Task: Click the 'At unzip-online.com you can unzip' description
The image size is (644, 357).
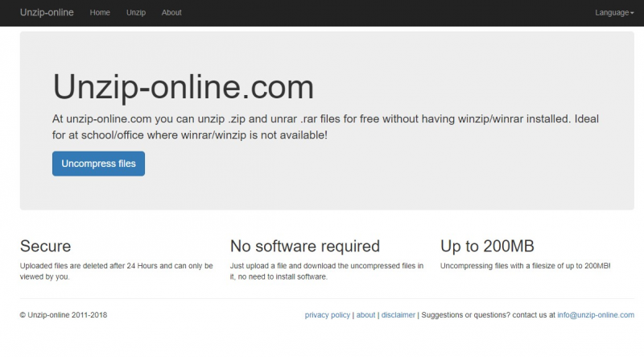Action: [x=325, y=127]
